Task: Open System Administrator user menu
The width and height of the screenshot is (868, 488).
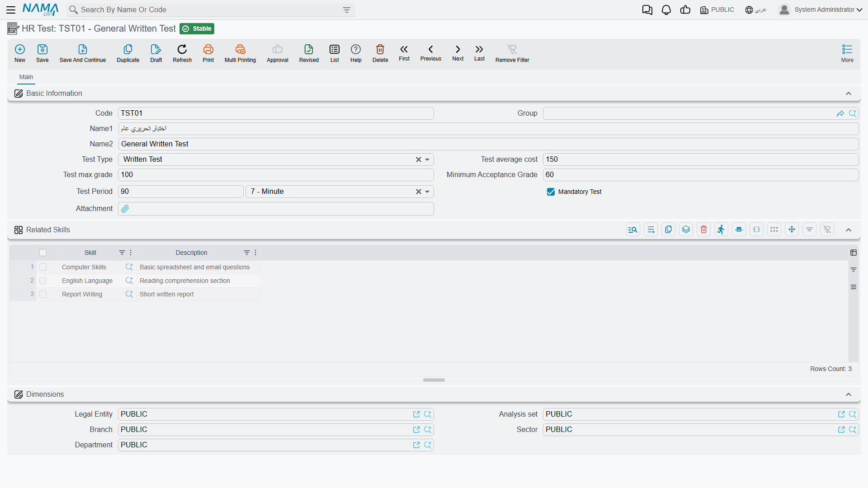Action: pos(821,10)
